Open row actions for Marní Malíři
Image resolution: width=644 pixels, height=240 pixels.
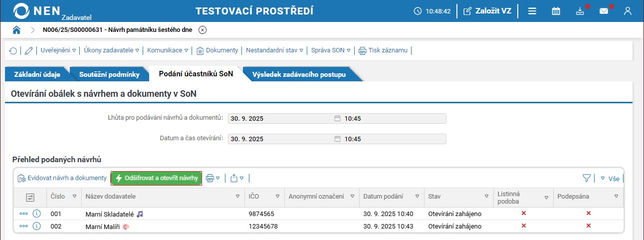click(x=24, y=226)
